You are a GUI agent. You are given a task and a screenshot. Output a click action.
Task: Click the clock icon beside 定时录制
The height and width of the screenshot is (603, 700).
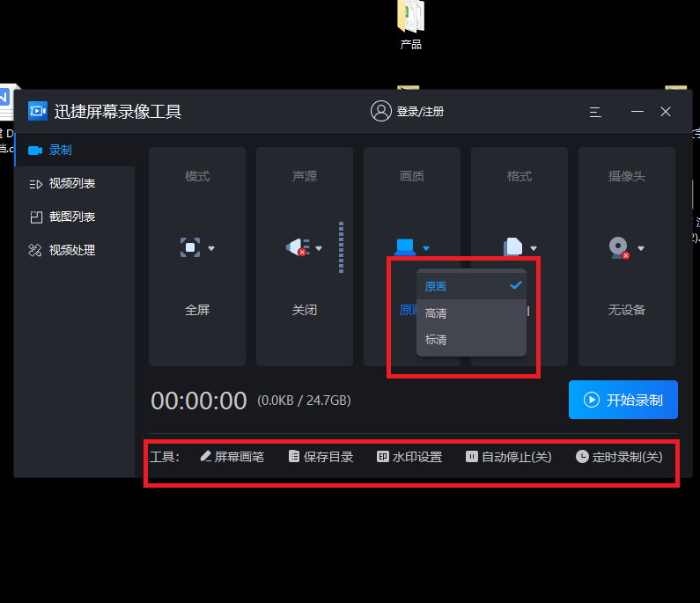pyautogui.click(x=582, y=457)
